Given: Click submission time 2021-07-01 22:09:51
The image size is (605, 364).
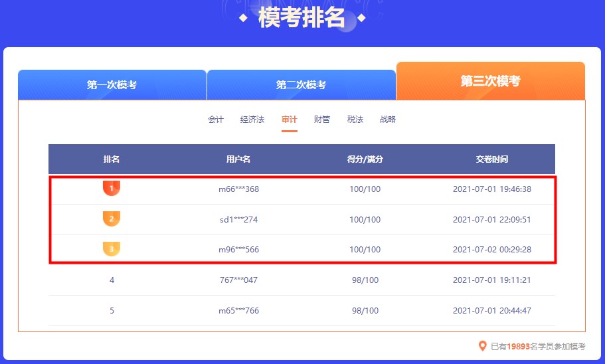Looking at the screenshot, I should tap(492, 220).
